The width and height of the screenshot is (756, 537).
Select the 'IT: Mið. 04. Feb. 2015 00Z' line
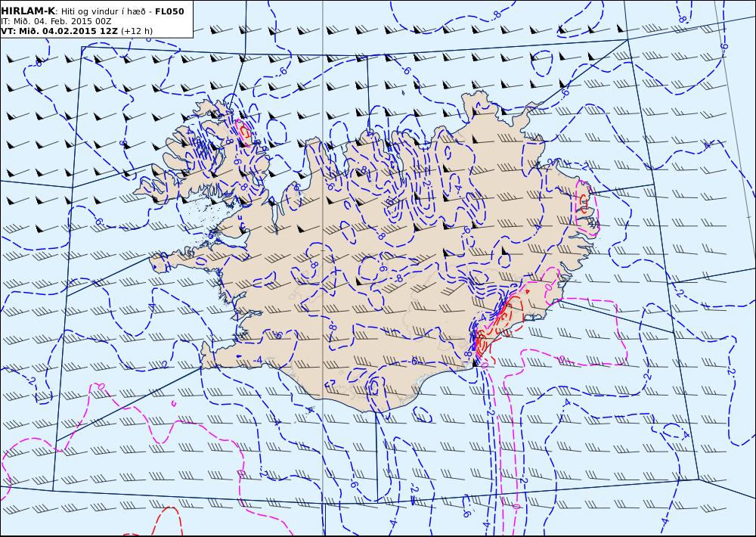[x=56, y=21]
